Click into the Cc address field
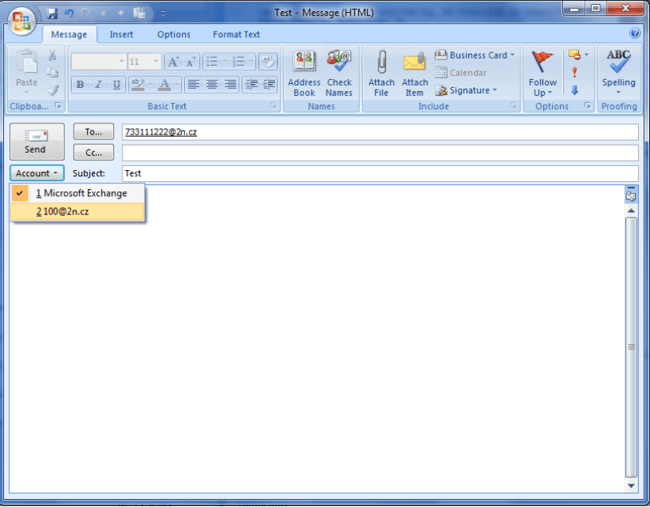The image size is (650, 507). click(x=380, y=153)
